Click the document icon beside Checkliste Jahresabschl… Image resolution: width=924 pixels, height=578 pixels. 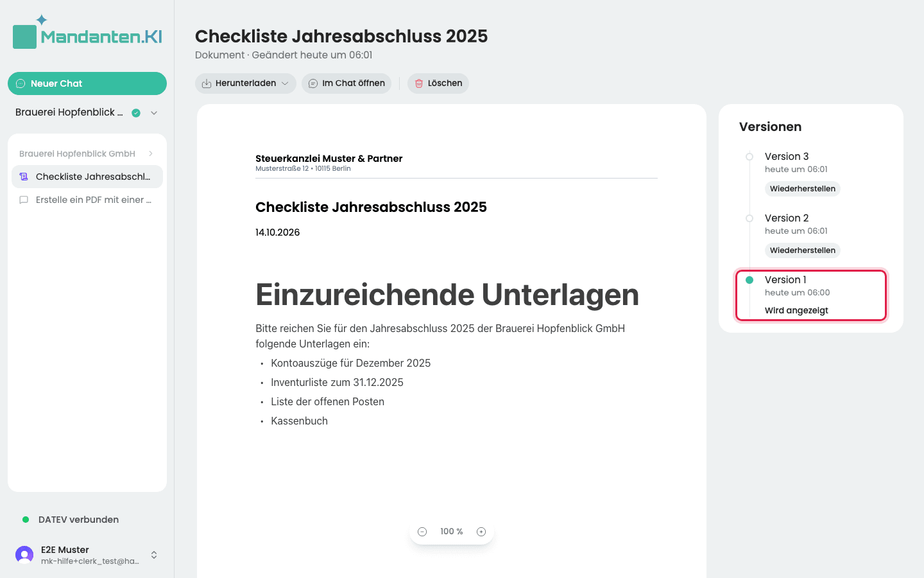(24, 177)
